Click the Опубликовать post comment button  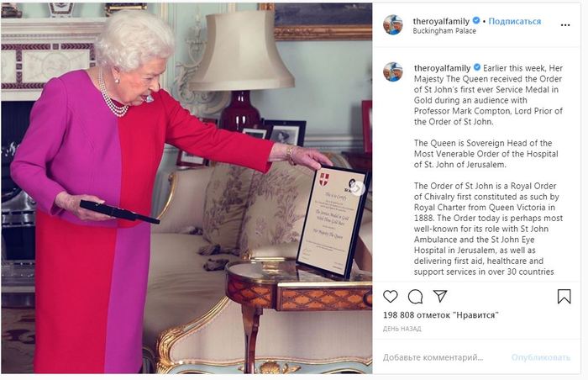coord(541,357)
